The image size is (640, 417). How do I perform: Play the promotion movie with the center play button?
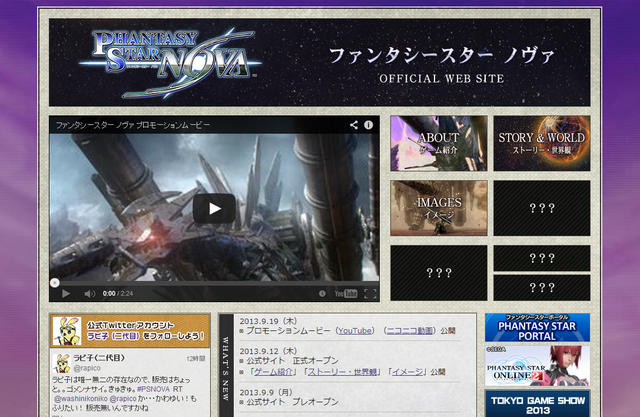pyautogui.click(x=214, y=208)
